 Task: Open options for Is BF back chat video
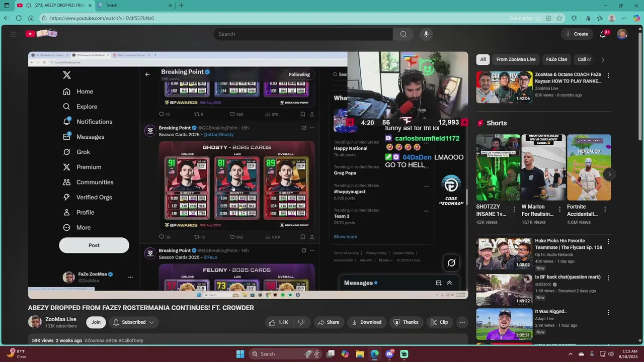point(608,278)
